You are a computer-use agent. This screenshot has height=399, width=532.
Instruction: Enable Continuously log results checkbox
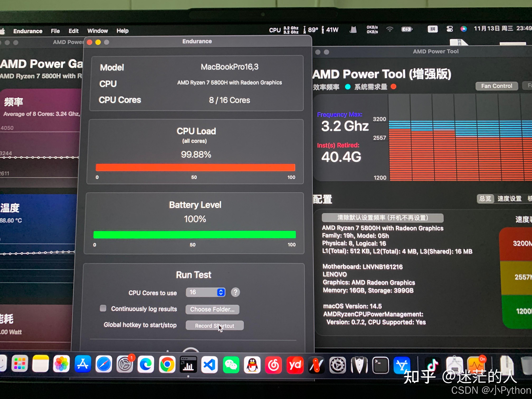(103, 308)
